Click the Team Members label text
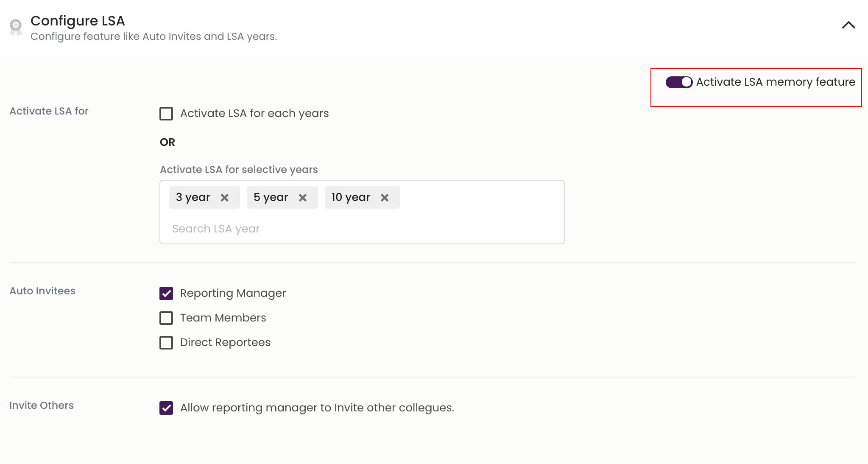Viewport: 868px width, 464px height. pyautogui.click(x=223, y=318)
